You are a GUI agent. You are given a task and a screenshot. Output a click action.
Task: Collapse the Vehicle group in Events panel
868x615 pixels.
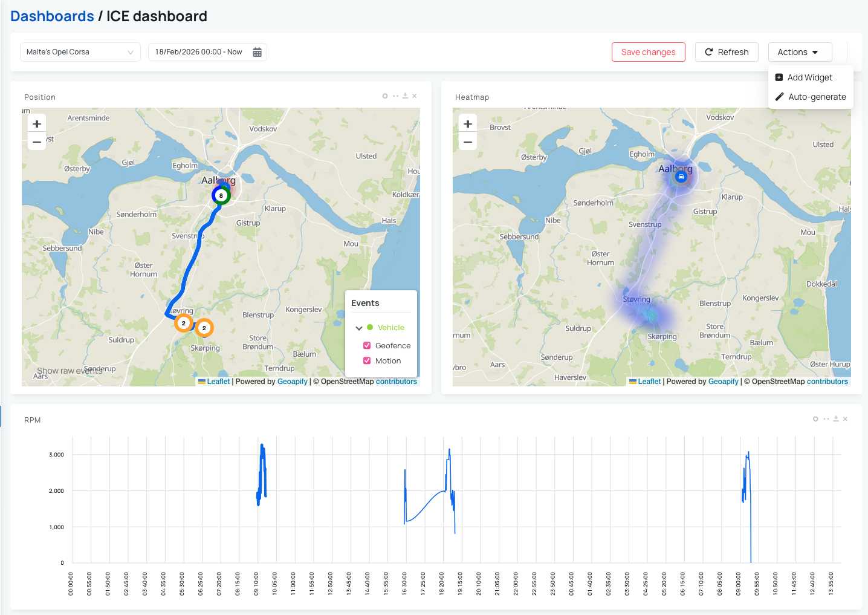(x=358, y=327)
